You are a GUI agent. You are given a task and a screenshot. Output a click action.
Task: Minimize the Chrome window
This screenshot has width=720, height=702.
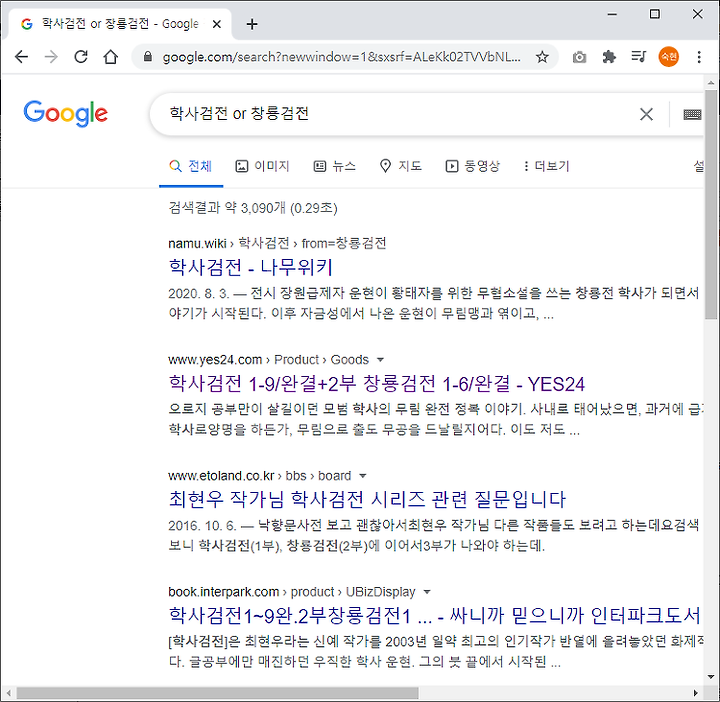pos(612,14)
